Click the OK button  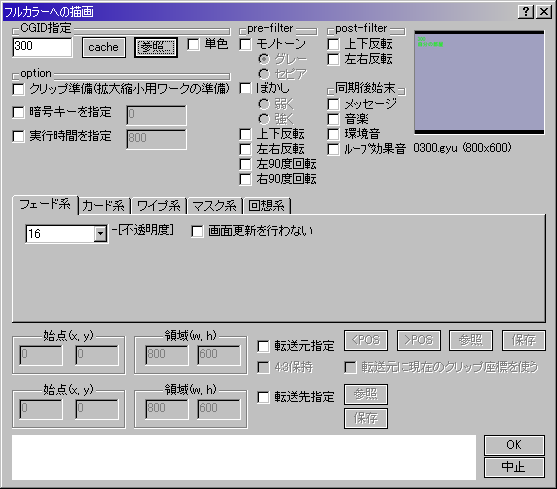[x=514, y=445]
